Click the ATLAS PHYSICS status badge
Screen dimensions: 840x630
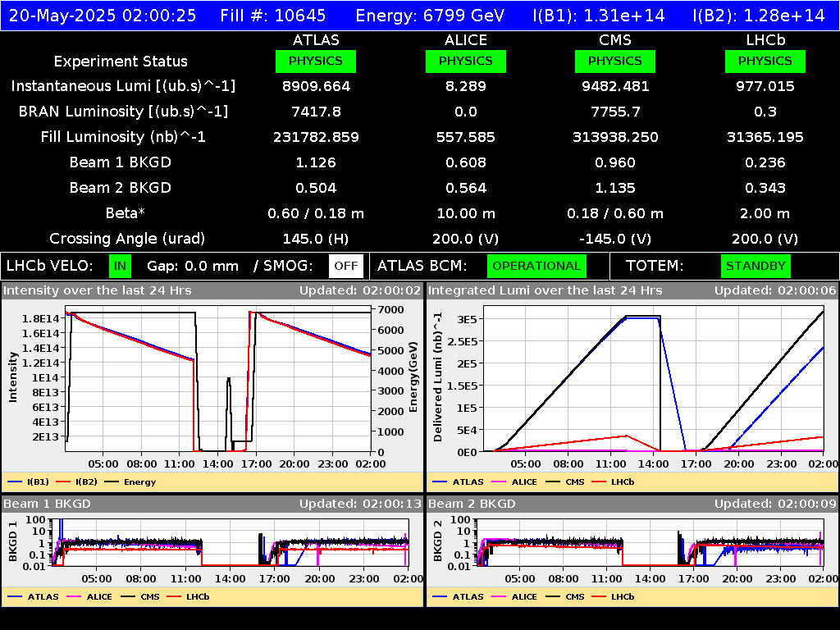[x=316, y=61]
